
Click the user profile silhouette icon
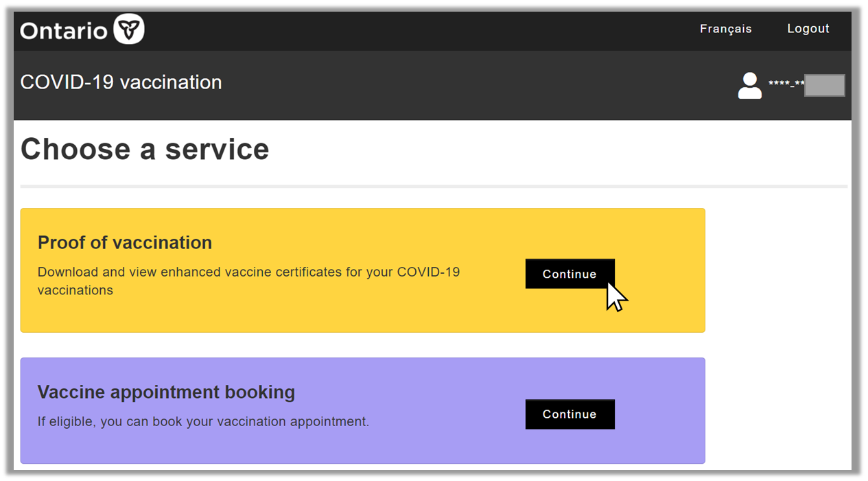tap(749, 86)
